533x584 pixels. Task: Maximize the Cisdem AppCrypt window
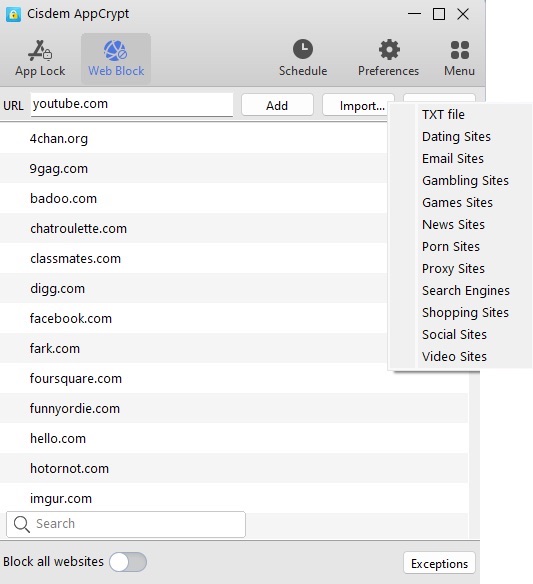439,14
